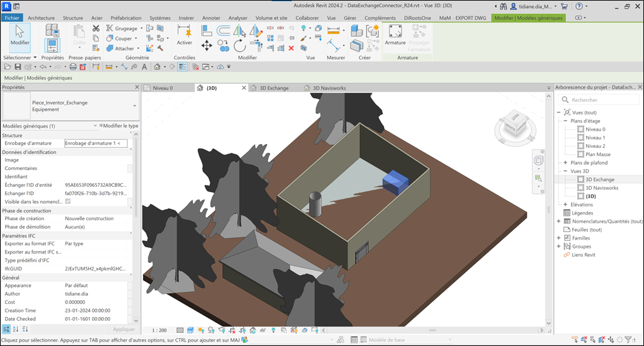Toggle the 'Visible dans les nomencl...' checkbox

[x=68, y=201]
